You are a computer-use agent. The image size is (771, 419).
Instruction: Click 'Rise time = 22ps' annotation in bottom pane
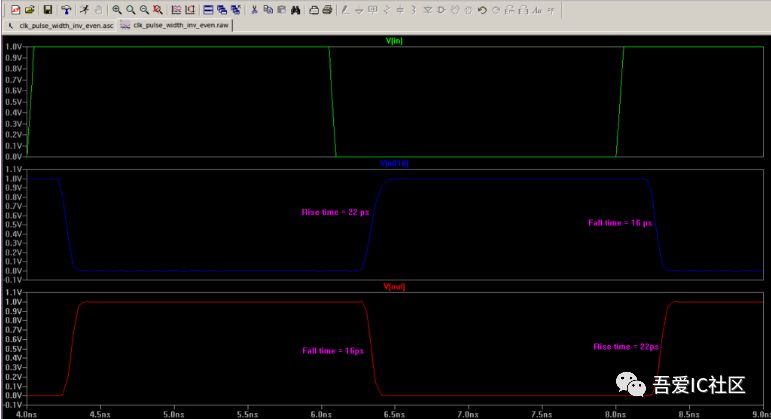[x=626, y=347]
